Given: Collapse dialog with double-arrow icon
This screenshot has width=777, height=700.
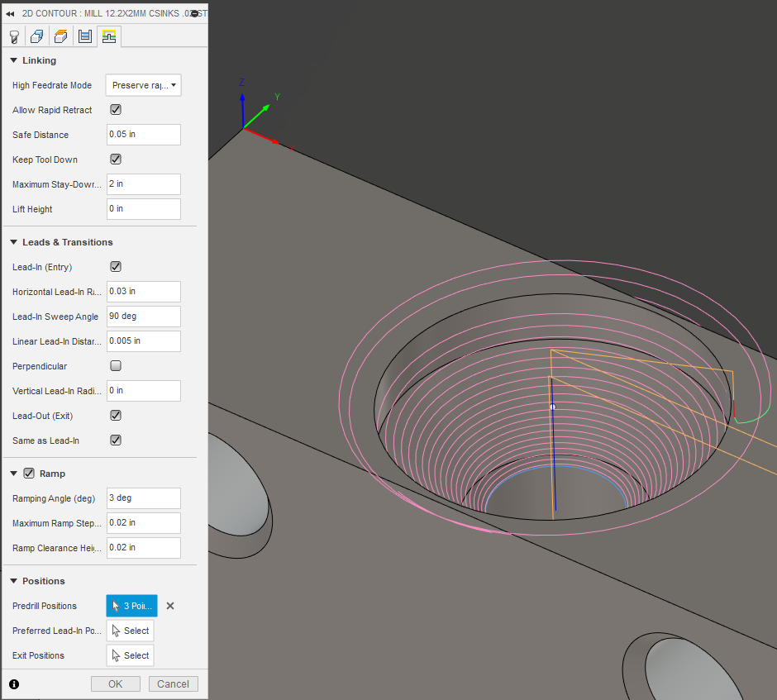Looking at the screenshot, I should (x=10, y=14).
